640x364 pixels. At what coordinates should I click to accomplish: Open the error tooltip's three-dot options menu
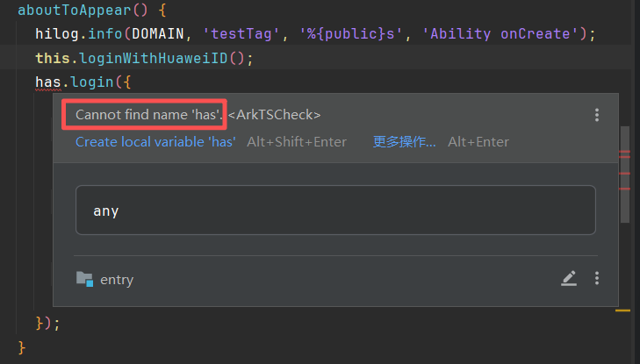597,115
